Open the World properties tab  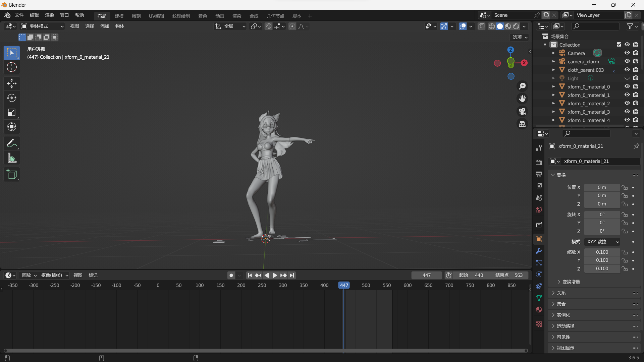point(539,209)
